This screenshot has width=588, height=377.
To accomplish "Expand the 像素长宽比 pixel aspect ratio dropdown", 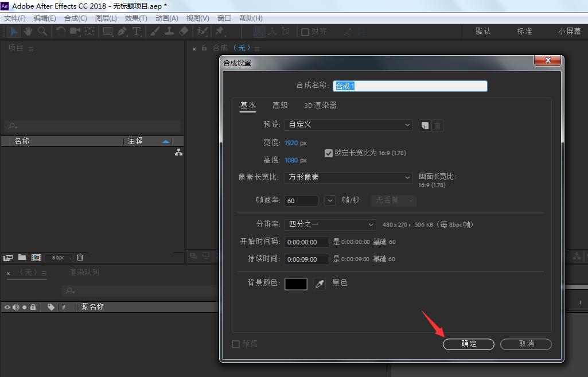I will click(x=348, y=177).
